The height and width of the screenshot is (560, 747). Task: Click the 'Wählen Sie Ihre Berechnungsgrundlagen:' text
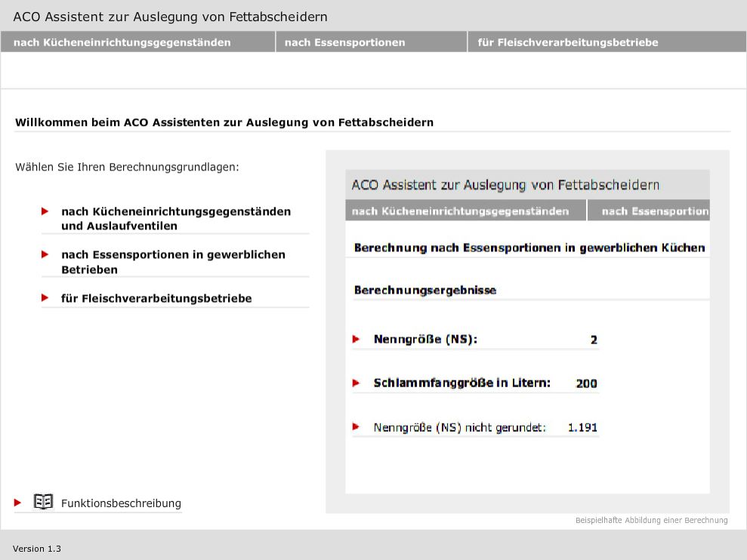127,167
